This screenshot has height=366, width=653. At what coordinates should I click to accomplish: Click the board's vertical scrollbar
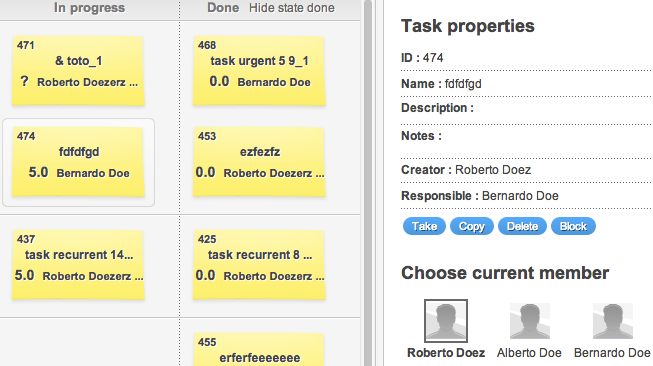(x=368, y=183)
